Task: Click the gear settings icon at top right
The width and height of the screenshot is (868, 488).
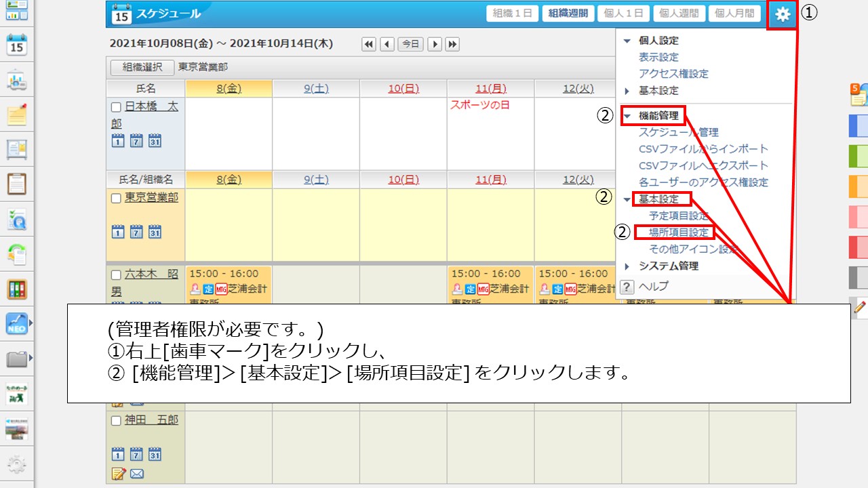Action: 783,14
